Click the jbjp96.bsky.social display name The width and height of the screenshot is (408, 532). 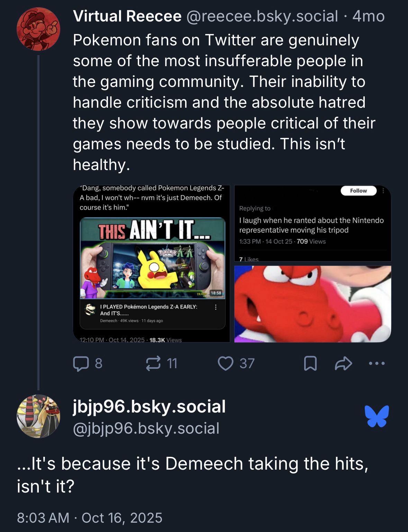[x=149, y=406]
